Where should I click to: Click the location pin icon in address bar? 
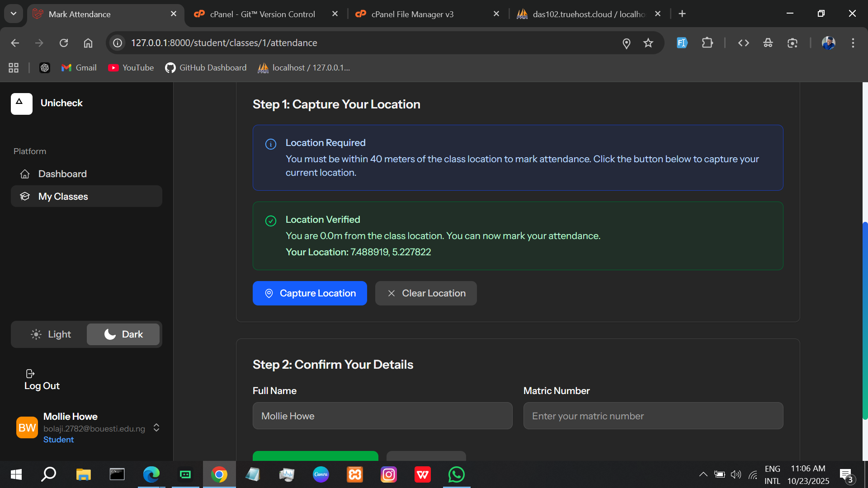click(626, 43)
